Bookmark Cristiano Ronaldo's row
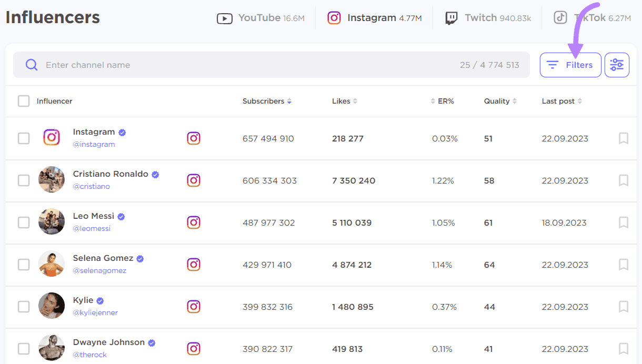Viewport: 642px width, 364px height. click(x=624, y=180)
